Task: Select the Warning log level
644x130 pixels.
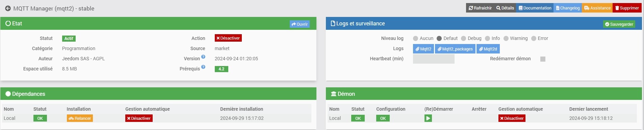Action: pos(506,38)
